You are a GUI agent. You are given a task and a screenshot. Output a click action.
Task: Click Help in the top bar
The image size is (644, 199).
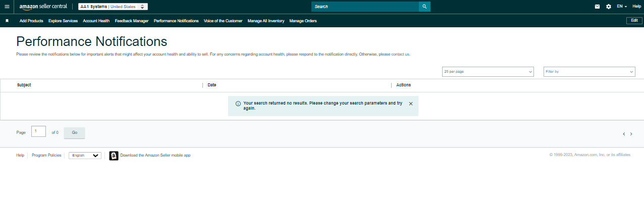pos(636,7)
